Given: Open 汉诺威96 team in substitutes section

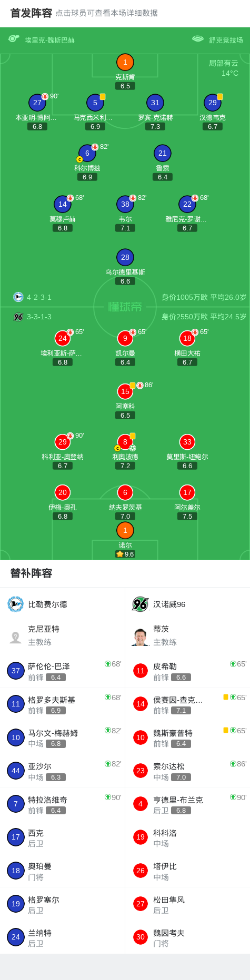Looking at the screenshot, I should (x=159, y=604).
